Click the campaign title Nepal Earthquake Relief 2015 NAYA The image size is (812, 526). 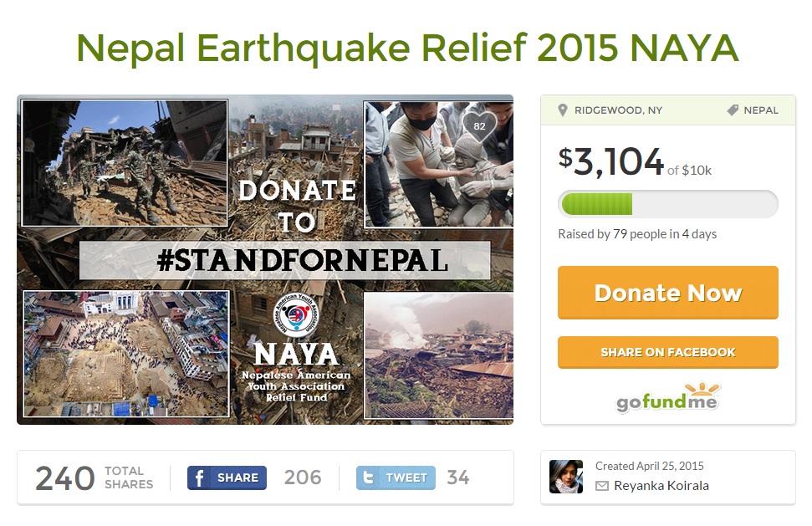click(x=407, y=49)
